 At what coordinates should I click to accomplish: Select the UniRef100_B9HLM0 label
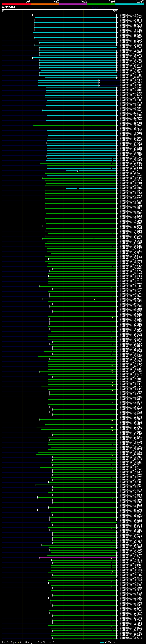(131, 35)
